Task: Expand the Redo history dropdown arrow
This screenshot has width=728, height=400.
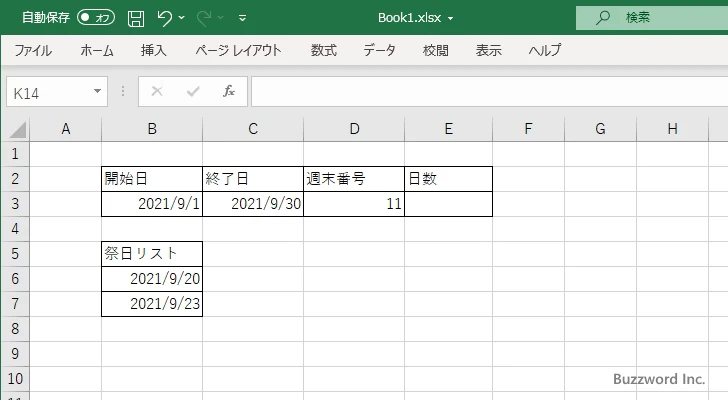Action: (x=221, y=18)
